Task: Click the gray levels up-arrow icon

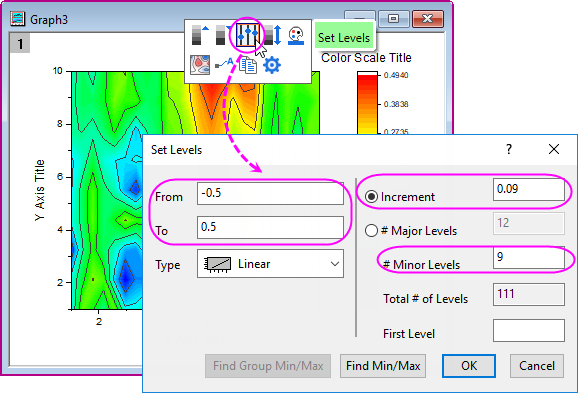Action: 200,35
